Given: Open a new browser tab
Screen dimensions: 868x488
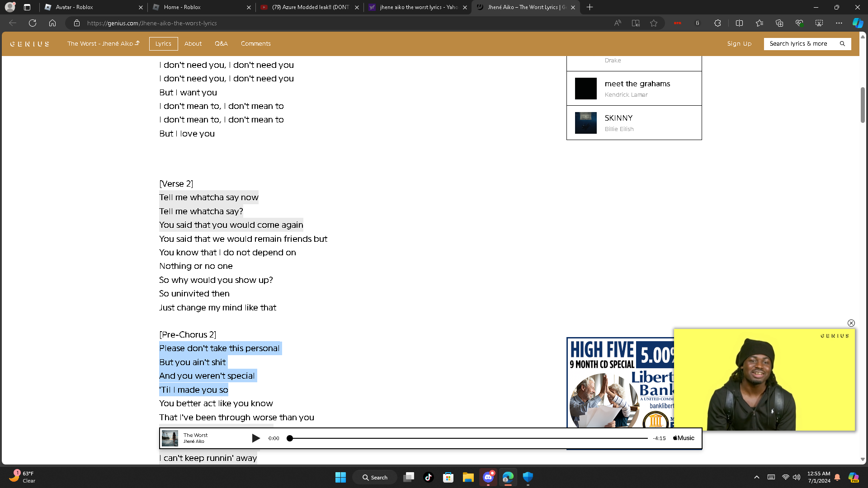Looking at the screenshot, I should click(x=590, y=7).
